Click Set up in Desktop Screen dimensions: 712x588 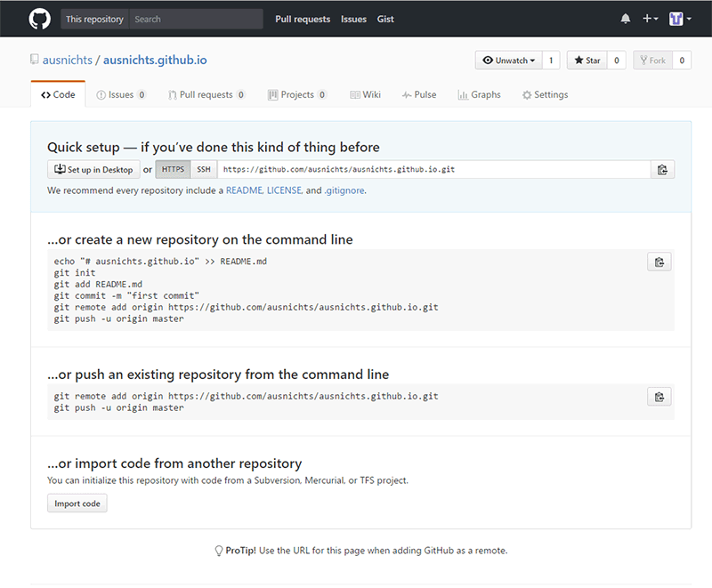pyautogui.click(x=93, y=169)
